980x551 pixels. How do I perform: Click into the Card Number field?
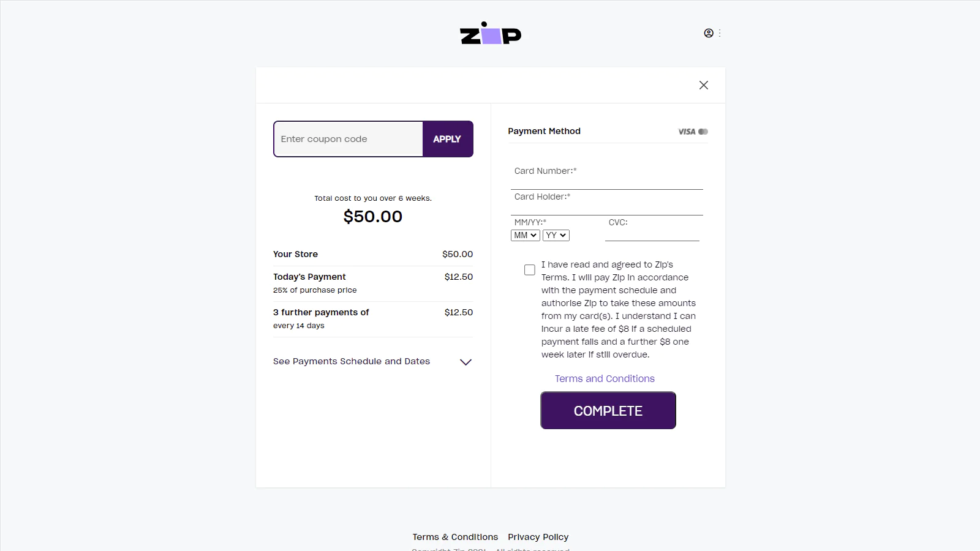click(606, 181)
